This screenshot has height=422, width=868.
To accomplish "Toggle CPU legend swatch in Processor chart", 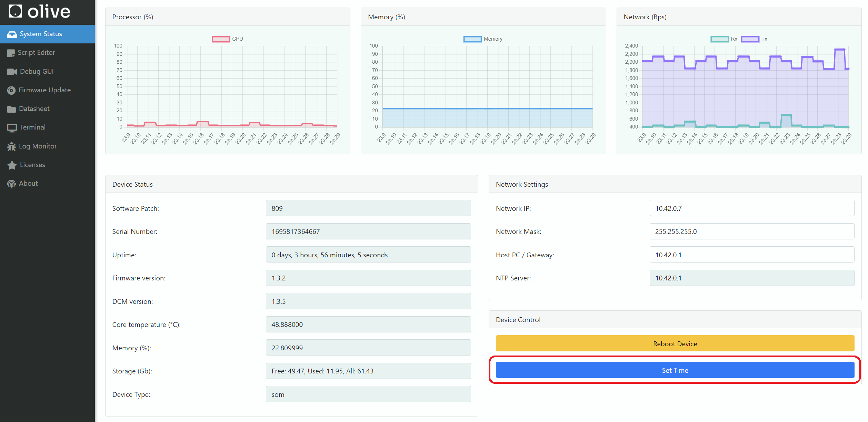I will (221, 39).
